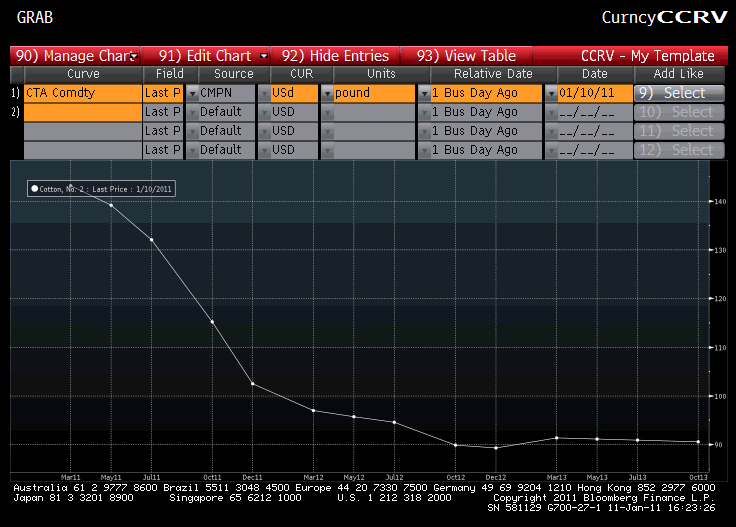Open the Source dropdown arrow beside CMPN

[x=192, y=93]
